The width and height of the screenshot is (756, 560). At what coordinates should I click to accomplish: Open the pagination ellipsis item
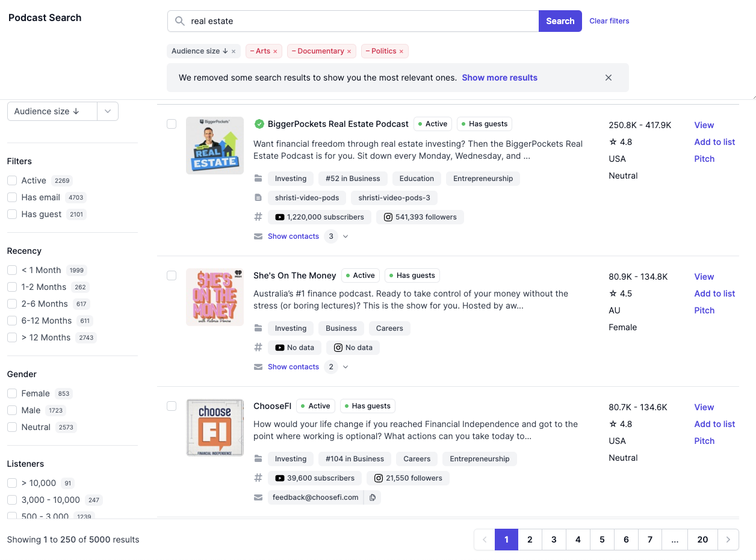pos(675,540)
